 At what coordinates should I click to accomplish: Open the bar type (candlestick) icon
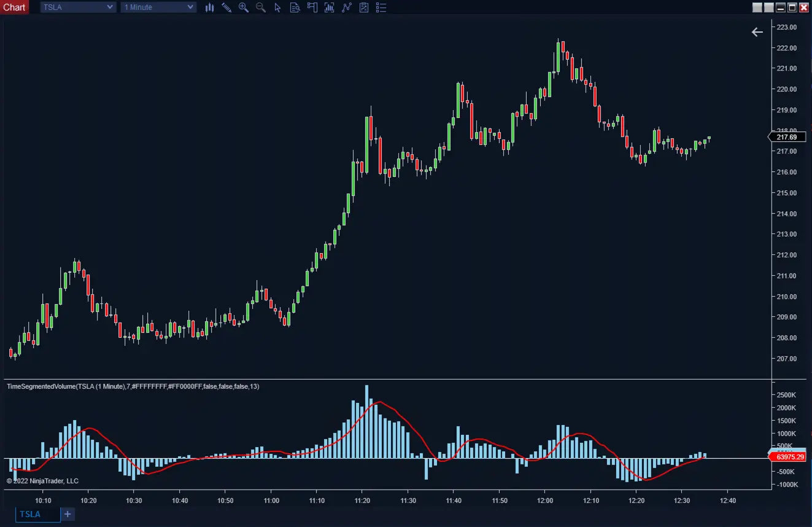click(209, 7)
